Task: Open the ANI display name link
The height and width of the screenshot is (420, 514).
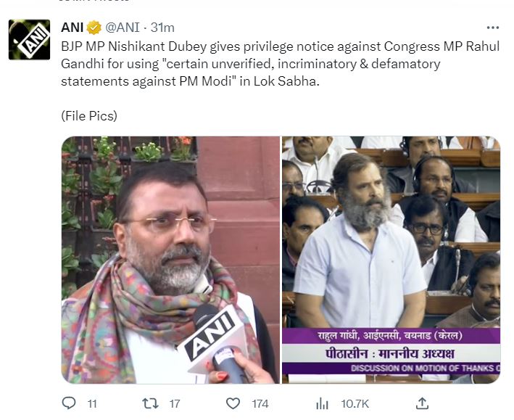Action: point(72,28)
